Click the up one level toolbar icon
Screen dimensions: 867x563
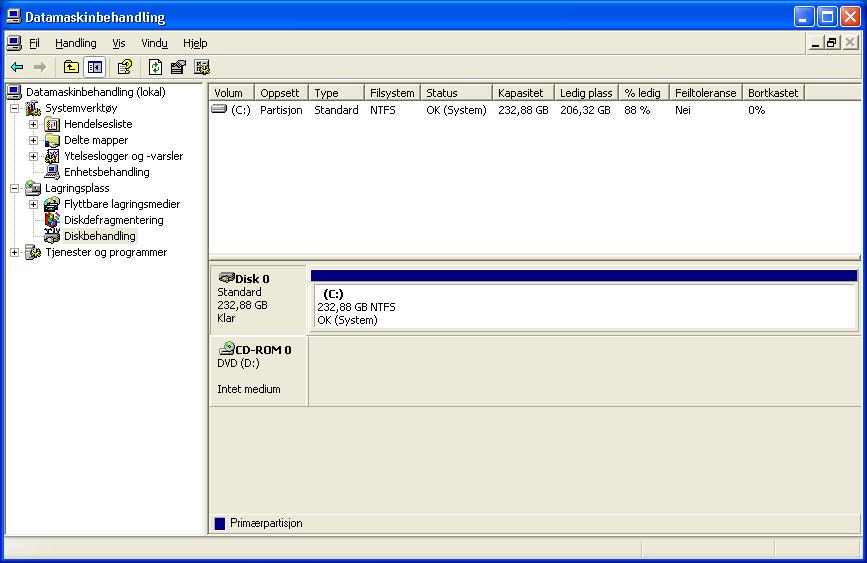point(71,67)
